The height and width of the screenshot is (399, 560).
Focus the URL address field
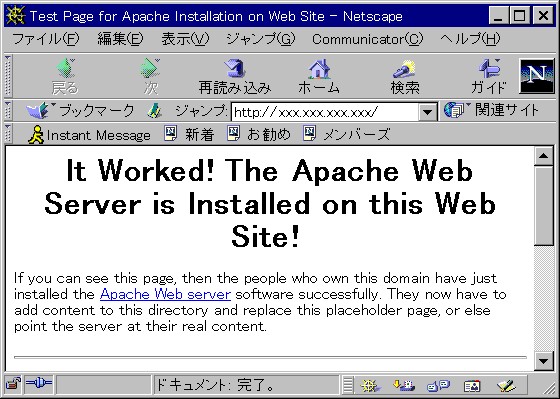coord(325,112)
